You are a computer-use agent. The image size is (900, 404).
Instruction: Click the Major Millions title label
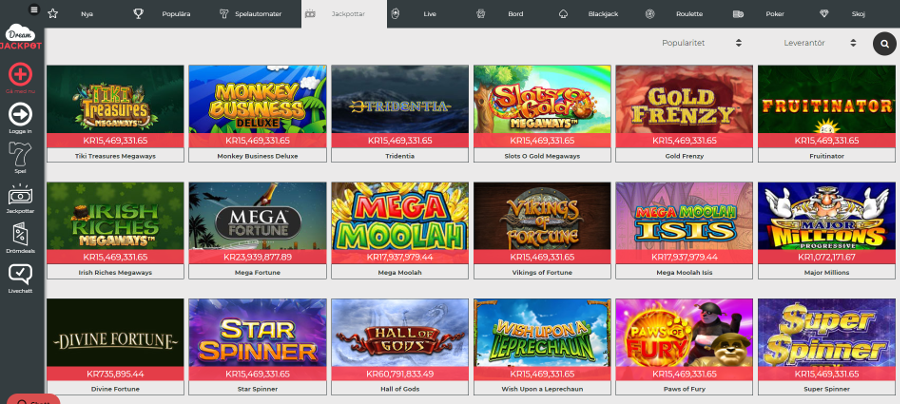pyautogui.click(x=827, y=273)
